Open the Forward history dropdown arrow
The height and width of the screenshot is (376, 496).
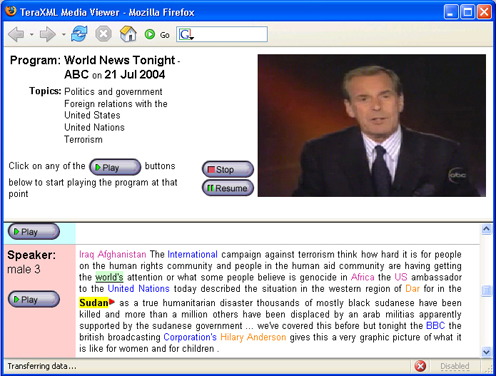[63, 34]
